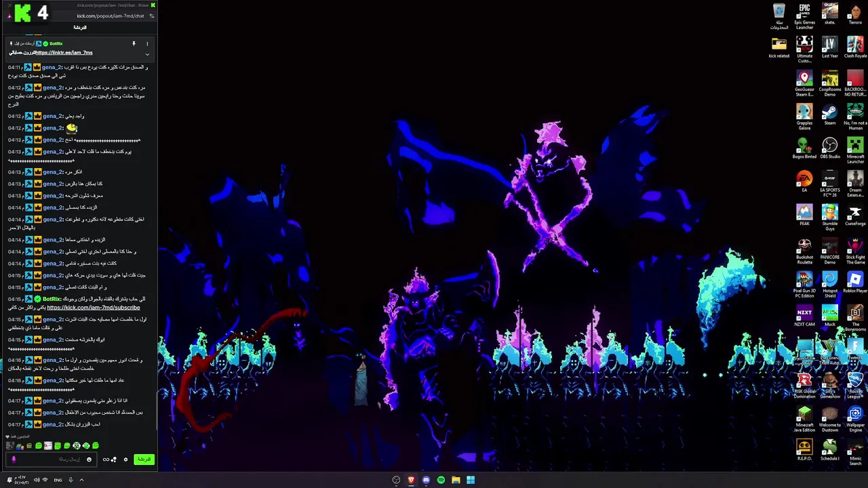Click the chat message input field
Screen dimensions: 868x488
click(x=51, y=460)
